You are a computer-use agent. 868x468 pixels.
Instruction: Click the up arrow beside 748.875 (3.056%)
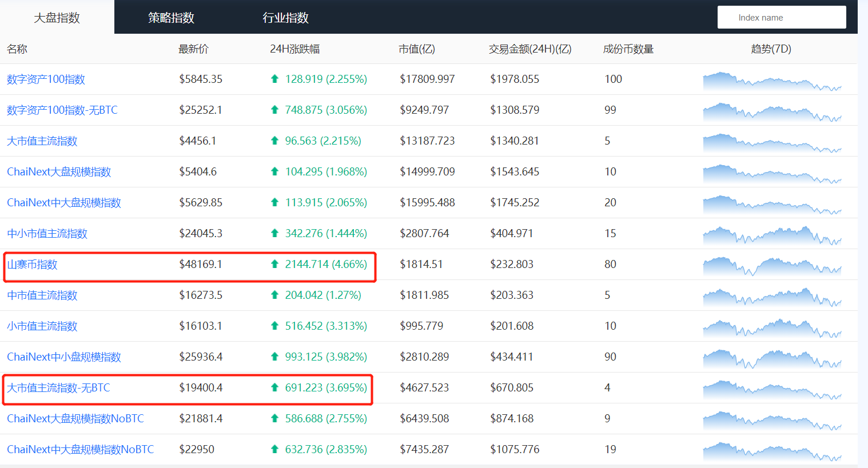274,110
